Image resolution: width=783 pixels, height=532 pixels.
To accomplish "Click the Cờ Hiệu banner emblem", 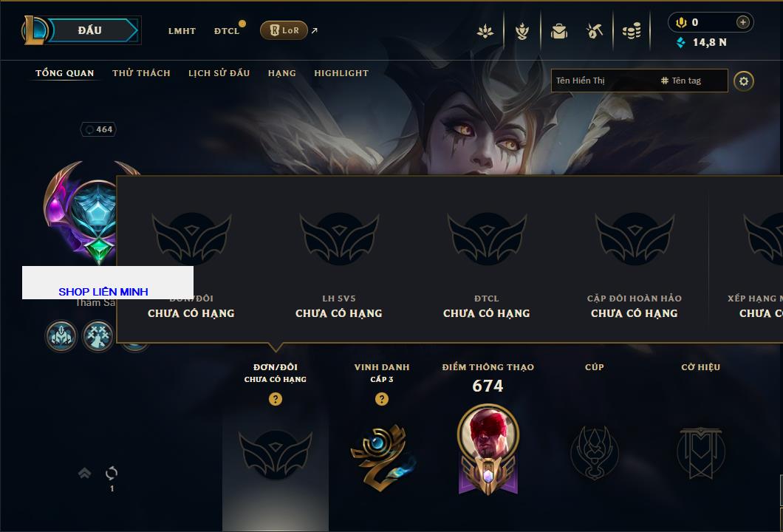I will 700,453.
